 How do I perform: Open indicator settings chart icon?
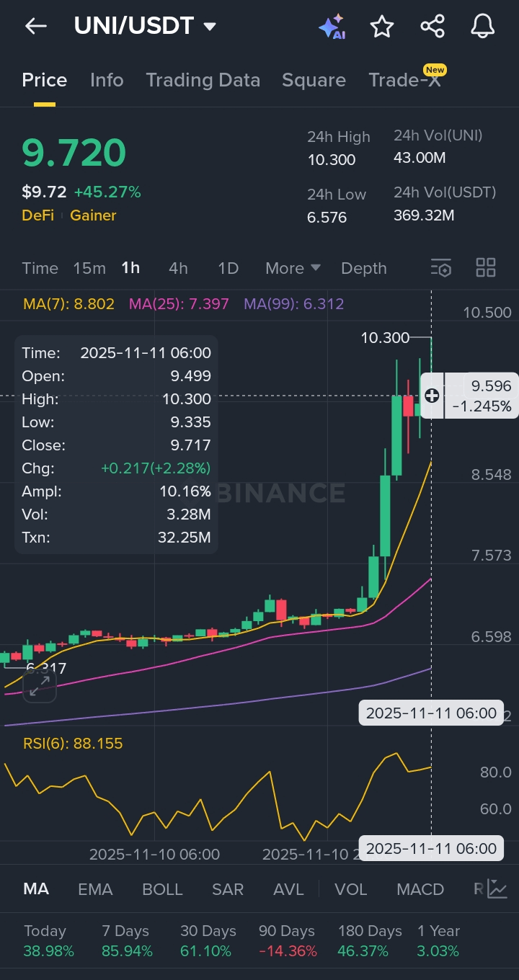(497, 888)
